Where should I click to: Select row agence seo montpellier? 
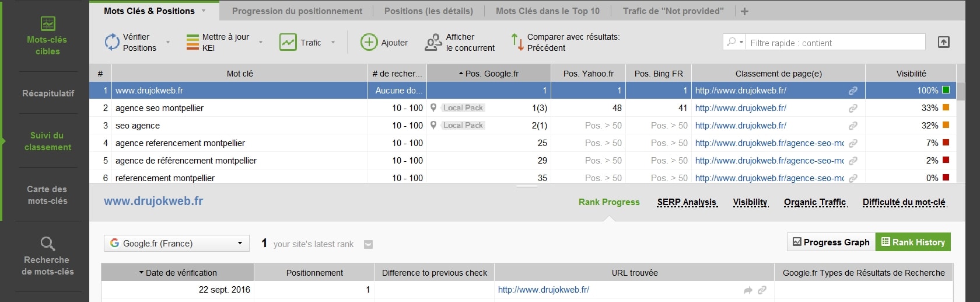523,108
